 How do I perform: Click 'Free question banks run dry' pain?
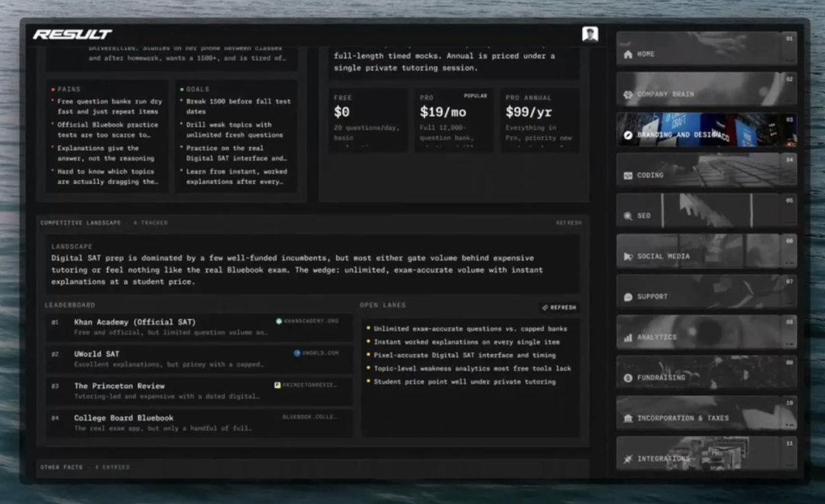point(107,106)
